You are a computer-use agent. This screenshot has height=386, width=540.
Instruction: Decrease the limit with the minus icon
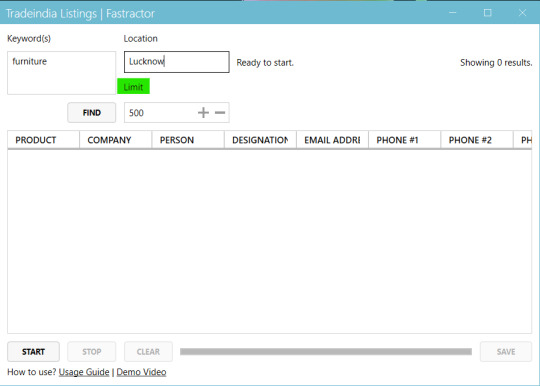pyautogui.click(x=220, y=113)
